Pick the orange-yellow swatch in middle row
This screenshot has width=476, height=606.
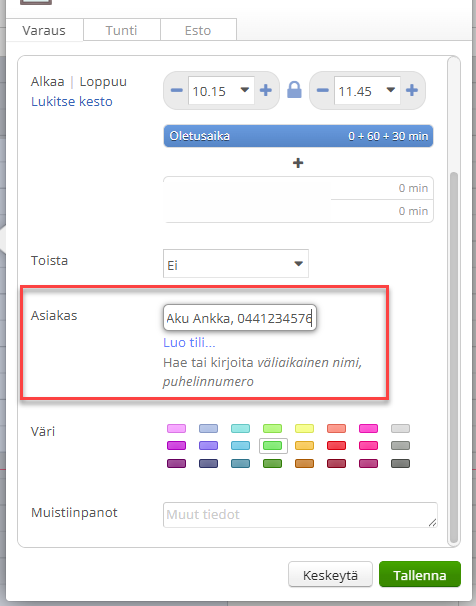[304, 446]
